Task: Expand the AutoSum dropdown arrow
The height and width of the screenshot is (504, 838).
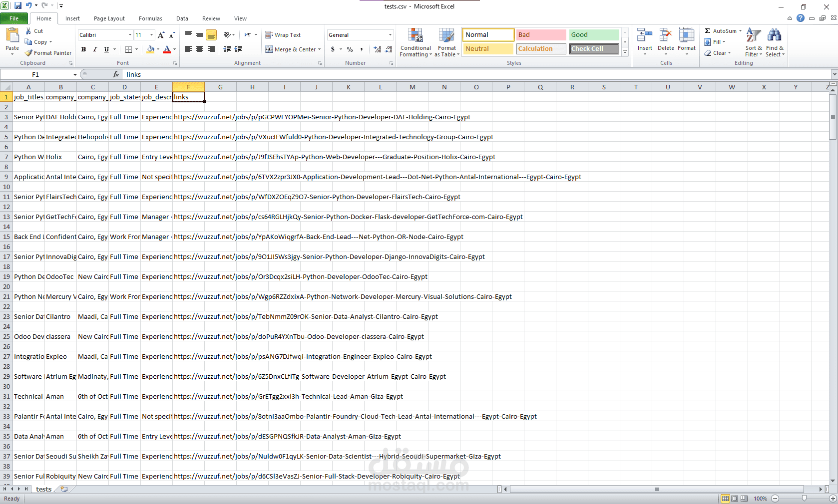Action: [740, 31]
